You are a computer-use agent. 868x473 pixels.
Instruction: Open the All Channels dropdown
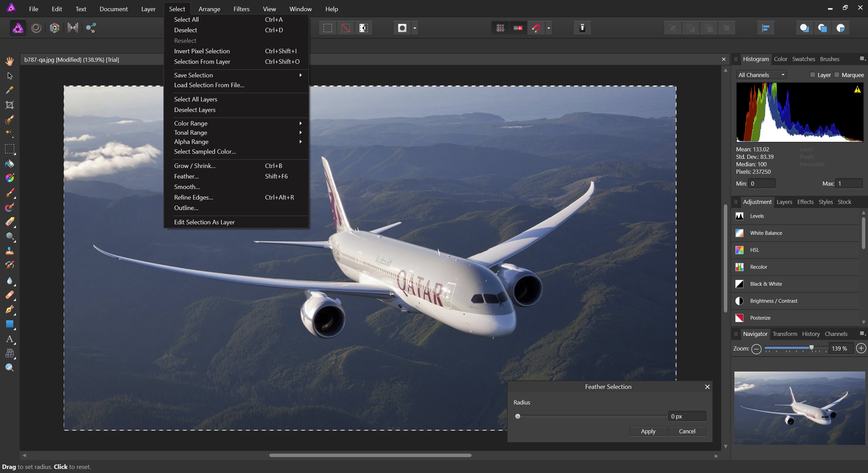[761, 75]
